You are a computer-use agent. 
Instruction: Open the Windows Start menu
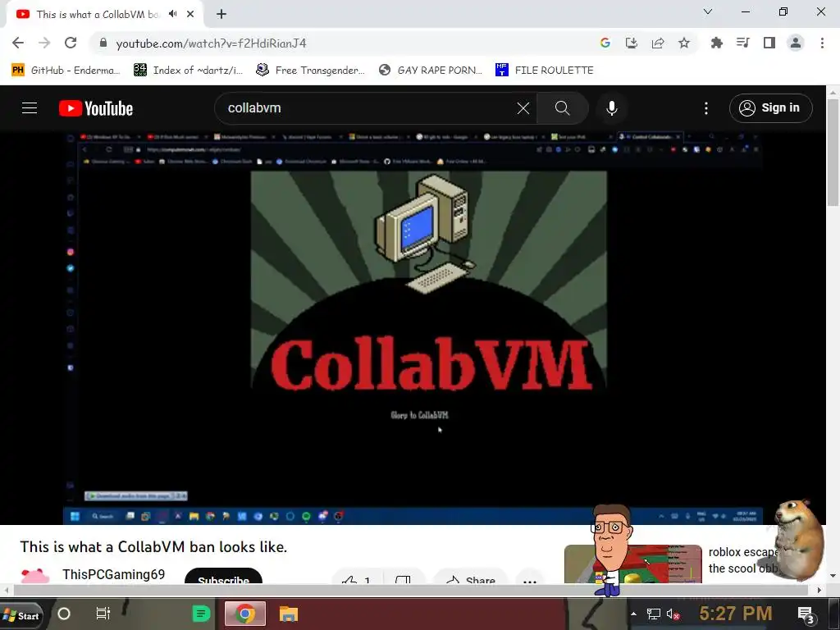tap(21, 614)
